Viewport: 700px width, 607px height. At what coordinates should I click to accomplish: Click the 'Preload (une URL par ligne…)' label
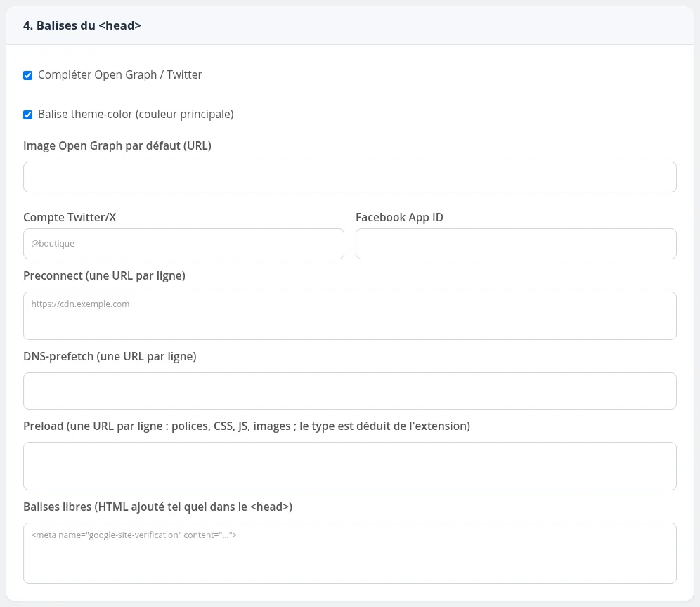pos(247,426)
